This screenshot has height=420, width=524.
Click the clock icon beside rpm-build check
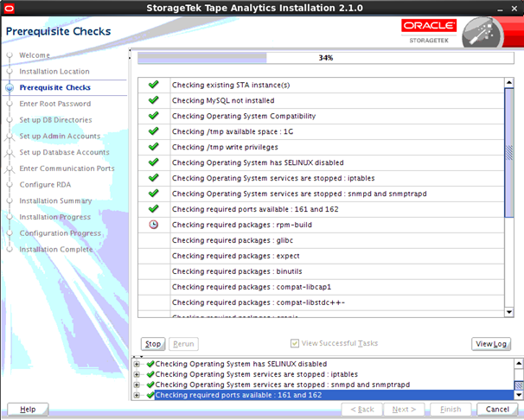[153, 225]
